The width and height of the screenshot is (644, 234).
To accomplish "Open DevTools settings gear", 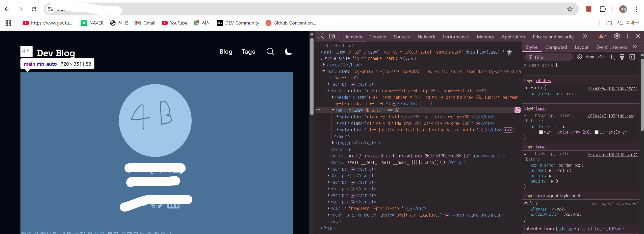I will point(617,36).
